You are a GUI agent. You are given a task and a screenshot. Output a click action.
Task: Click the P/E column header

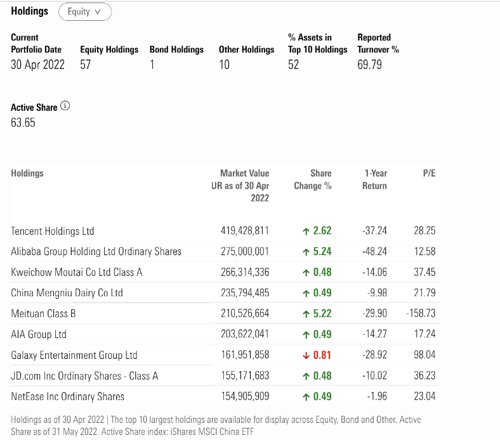pyautogui.click(x=429, y=173)
